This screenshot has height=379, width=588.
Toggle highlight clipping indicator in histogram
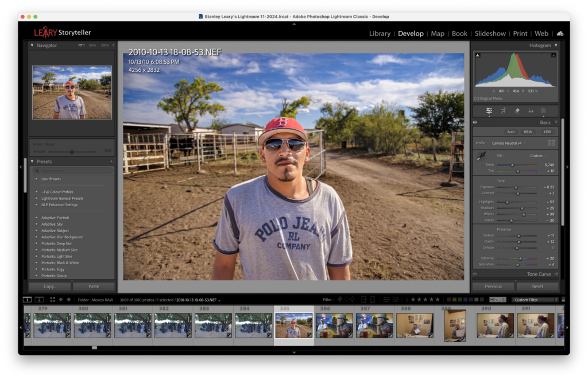pos(553,55)
